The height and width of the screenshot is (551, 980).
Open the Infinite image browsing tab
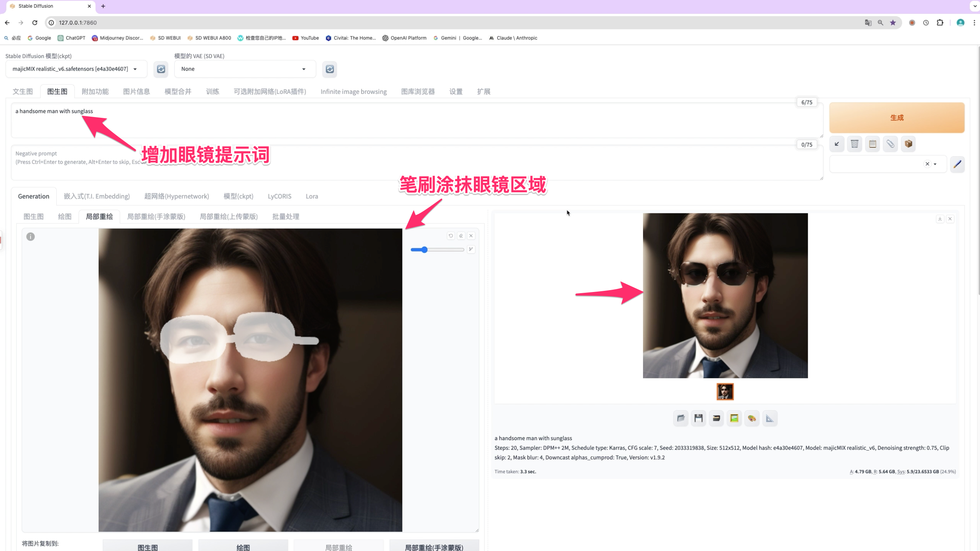click(354, 91)
